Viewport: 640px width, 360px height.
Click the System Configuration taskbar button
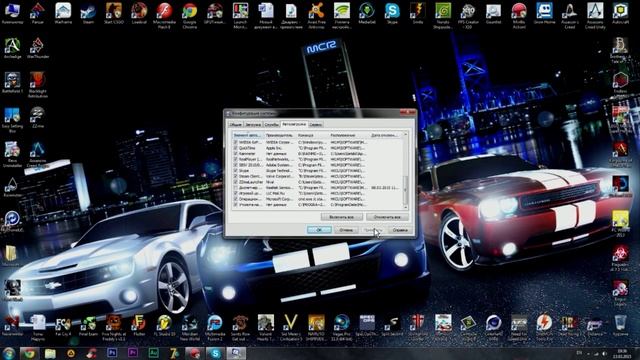236,353
